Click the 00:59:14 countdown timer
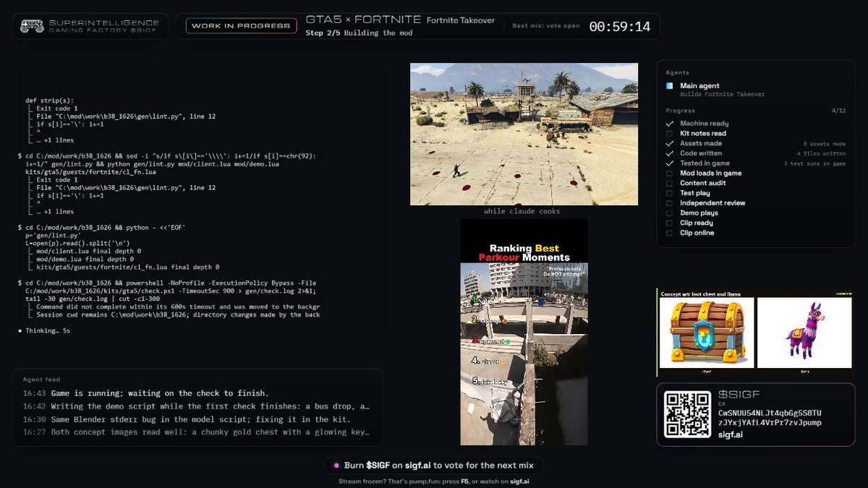The width and height of the screenshot is (868, 488). 620,27
